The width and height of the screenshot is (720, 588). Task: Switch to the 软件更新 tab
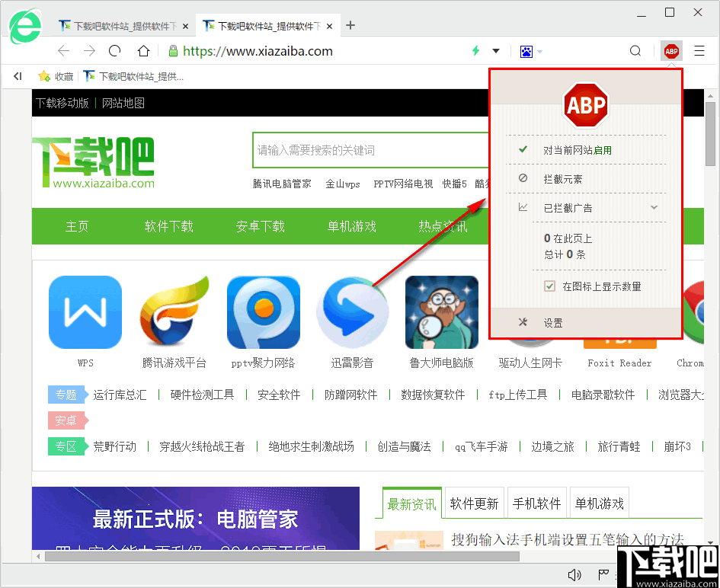tap(474, 503)
